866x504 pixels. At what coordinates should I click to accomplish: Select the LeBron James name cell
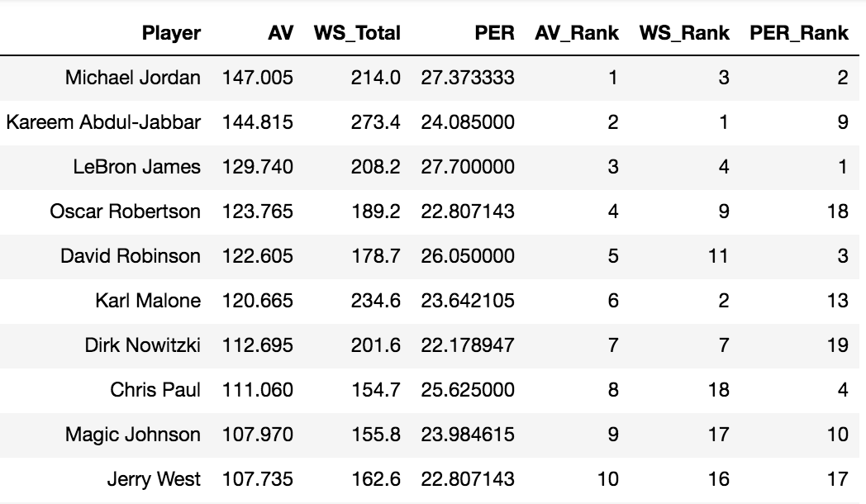point(137,167)
